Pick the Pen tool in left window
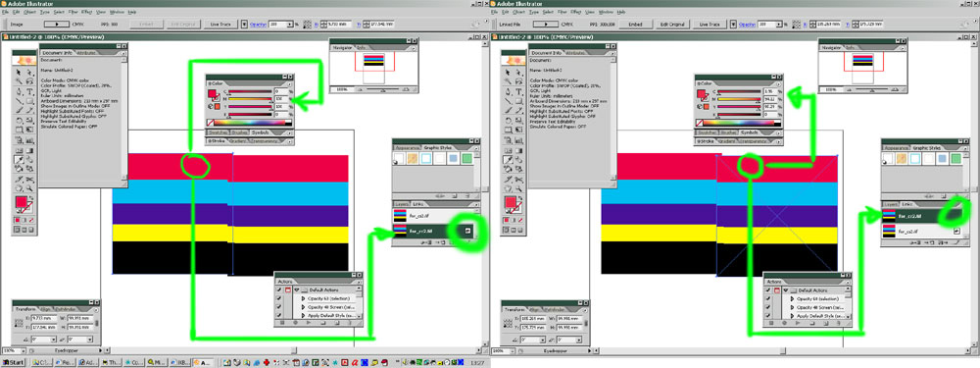Viewport: 980px width, 368px height. [x=19, y=91]
